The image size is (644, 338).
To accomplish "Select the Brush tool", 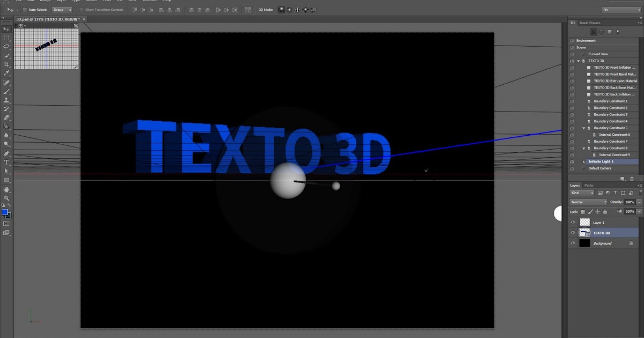I will coord(6,92).
